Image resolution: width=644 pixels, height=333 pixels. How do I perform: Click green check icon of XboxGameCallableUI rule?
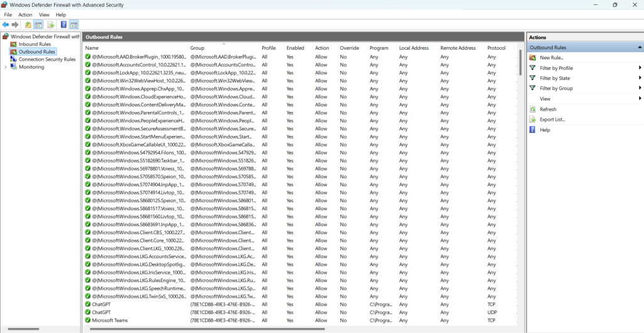click(x=87, y=145)
